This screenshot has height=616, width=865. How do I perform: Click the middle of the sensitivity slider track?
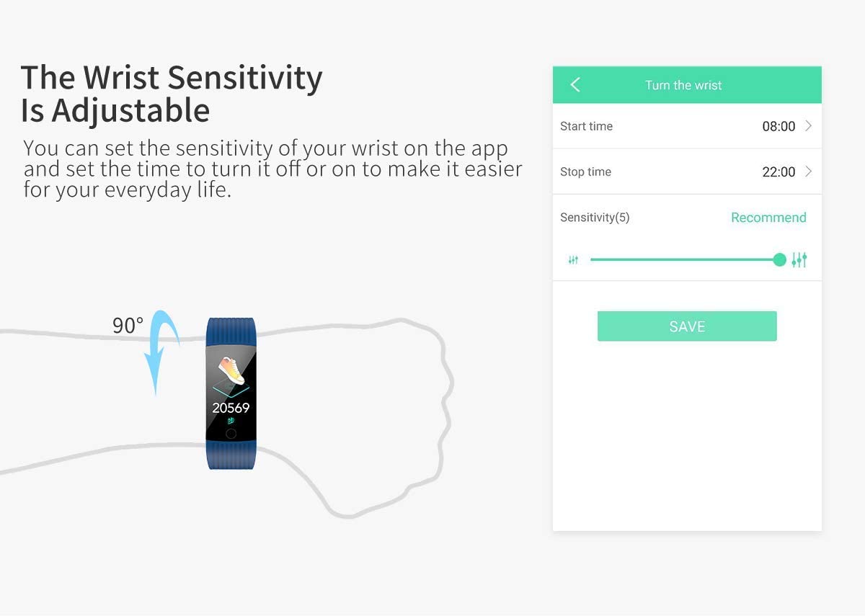pyautogui.click(x=685, y=260)
